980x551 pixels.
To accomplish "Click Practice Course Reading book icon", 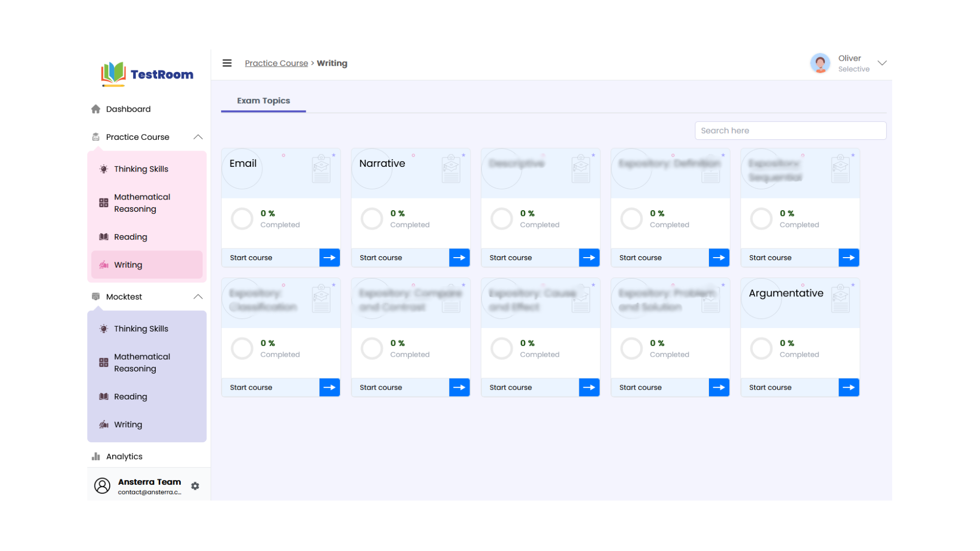I will (104, 237).
